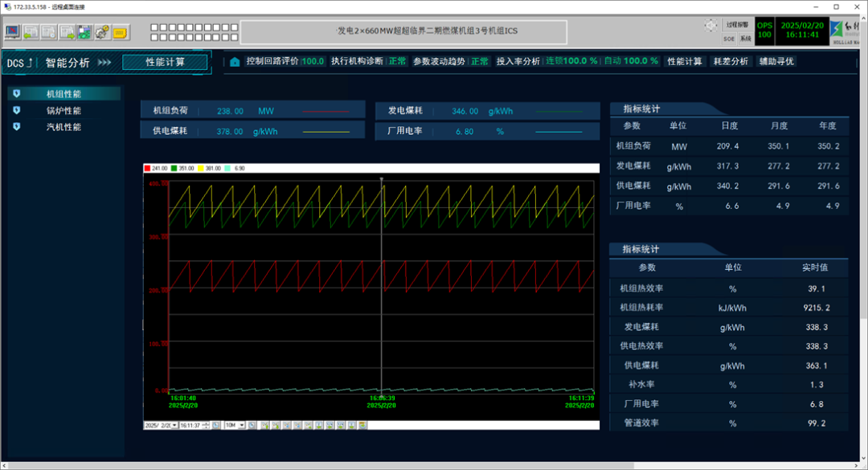
Task: Click the home icon beside 控制回路评价
Action: [235, 62]
